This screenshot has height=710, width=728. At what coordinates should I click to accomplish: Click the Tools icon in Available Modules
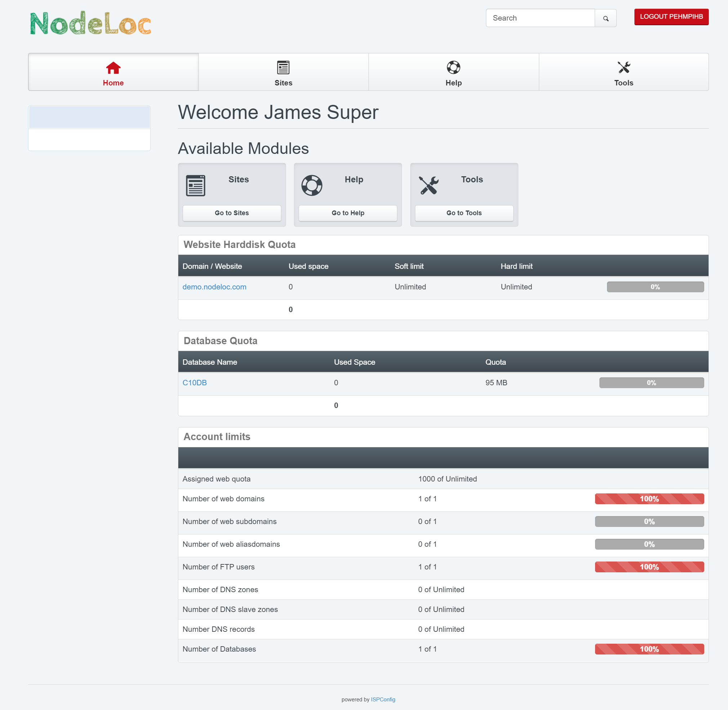428,185
